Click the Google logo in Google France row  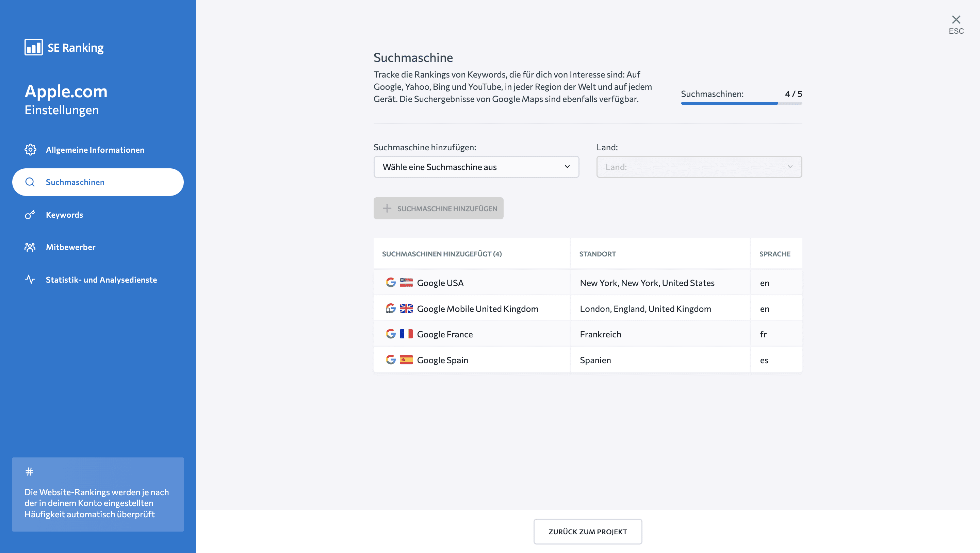click(391, 334)
